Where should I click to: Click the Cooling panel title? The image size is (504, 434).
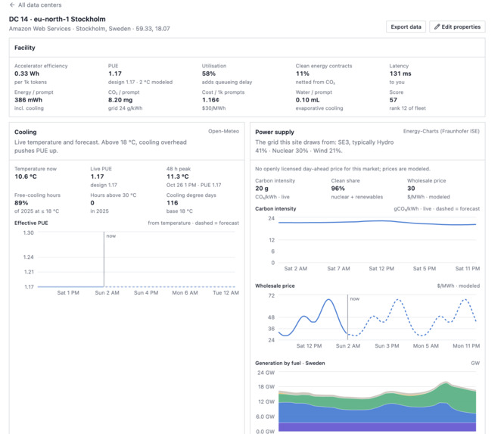(26, 133)
